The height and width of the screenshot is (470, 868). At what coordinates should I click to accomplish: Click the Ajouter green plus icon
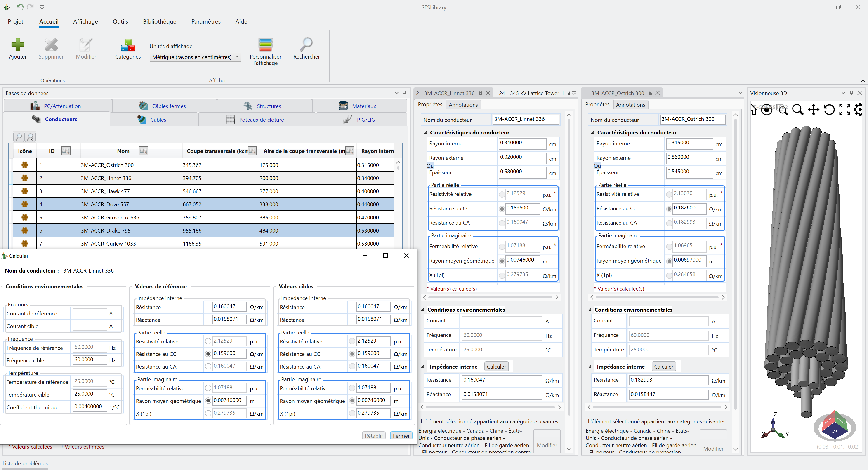click(18, 45)
